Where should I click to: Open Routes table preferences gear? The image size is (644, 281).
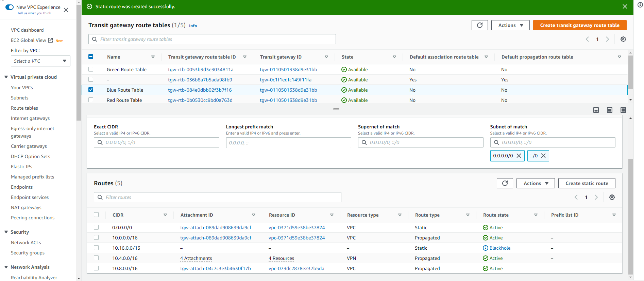coord(612,197)
